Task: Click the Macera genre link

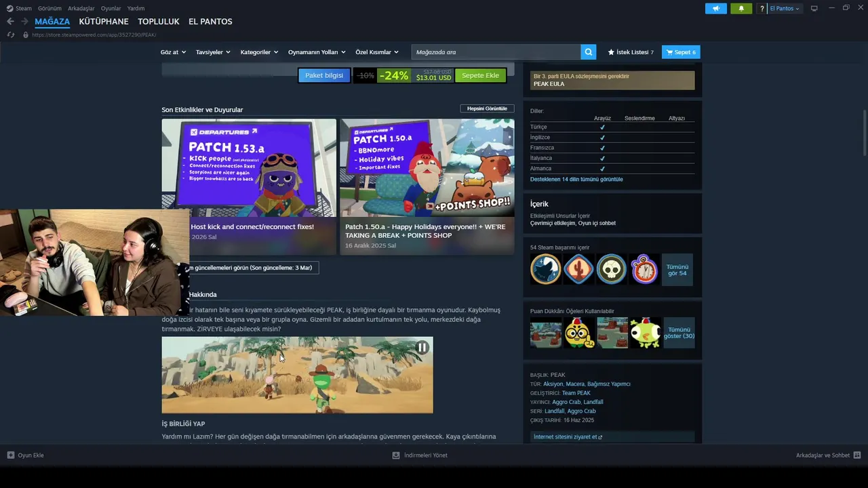Action: tap(575, 384)
